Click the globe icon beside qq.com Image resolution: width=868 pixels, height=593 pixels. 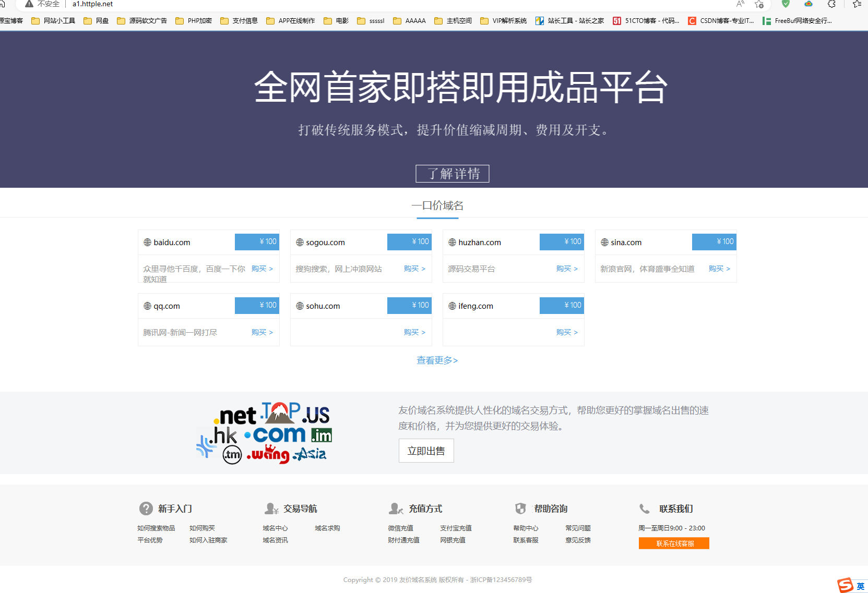tap(147, 306)
